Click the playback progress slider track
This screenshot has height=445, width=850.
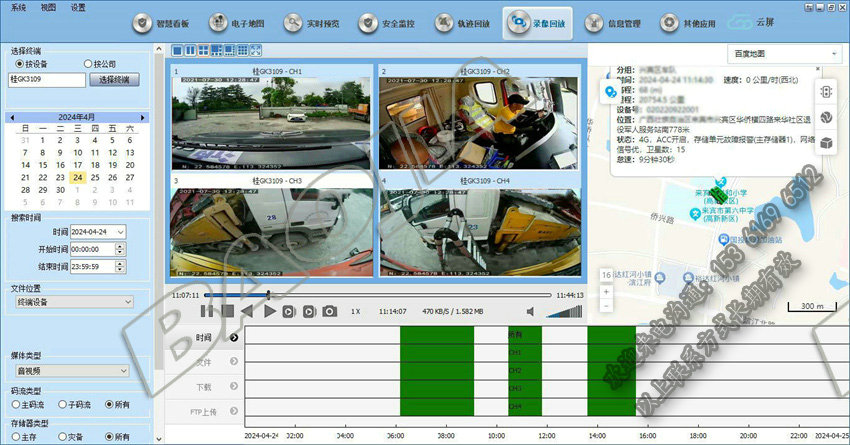400,295
